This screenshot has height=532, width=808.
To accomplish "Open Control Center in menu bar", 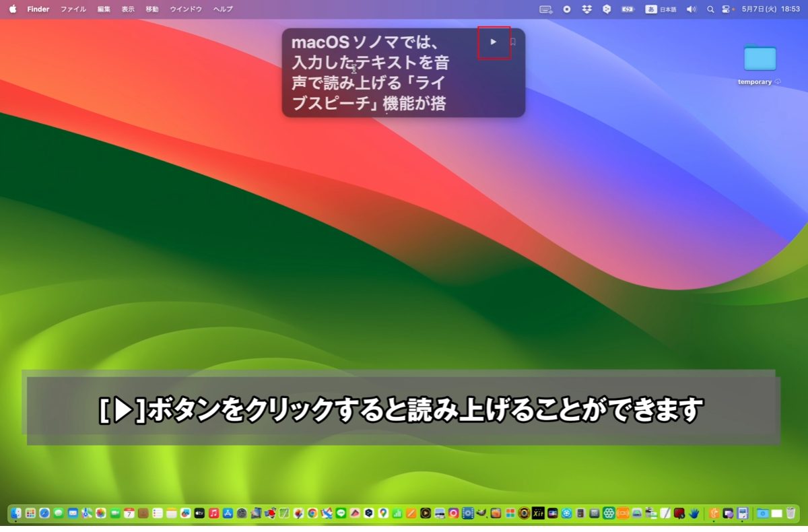I will click(727, 9).
